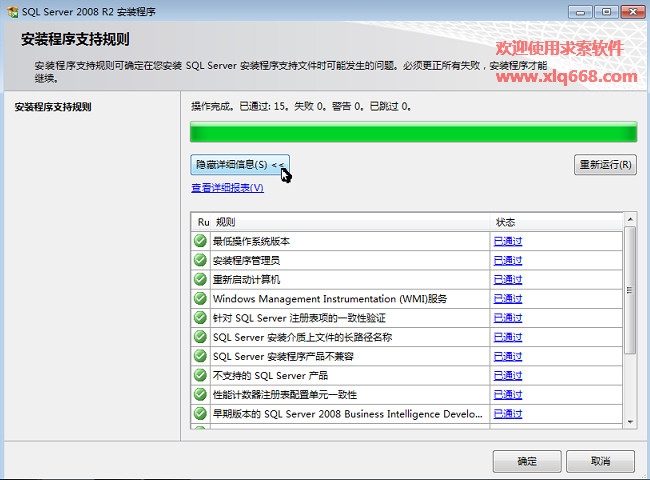Close the SQL Server setup window
The width and height of the screenshot is (650, 480).
click(633, 12)
